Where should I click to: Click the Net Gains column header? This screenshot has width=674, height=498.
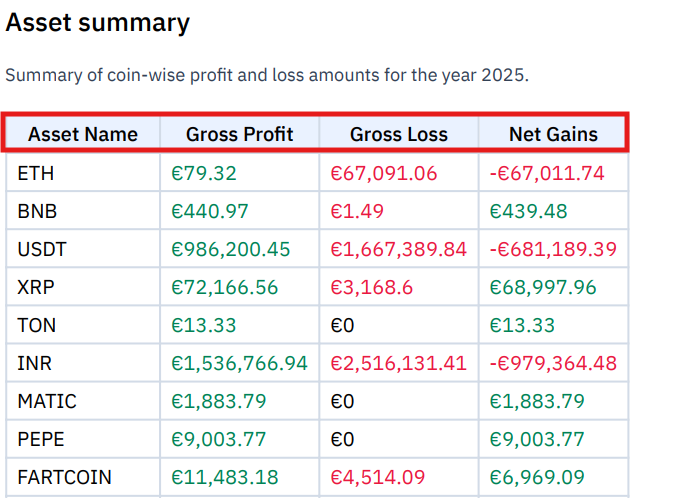554,134
